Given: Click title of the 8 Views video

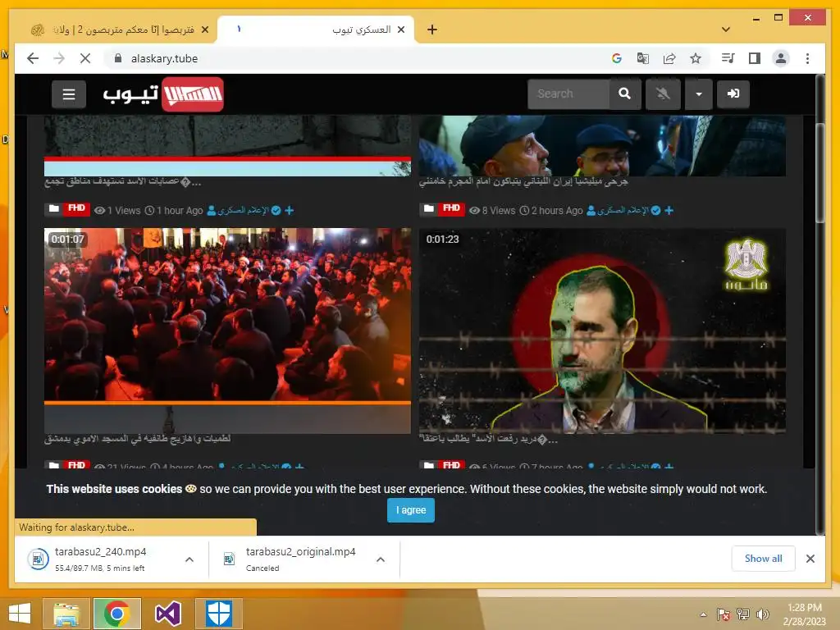Looking at the screenshot, I should (523, 181).
